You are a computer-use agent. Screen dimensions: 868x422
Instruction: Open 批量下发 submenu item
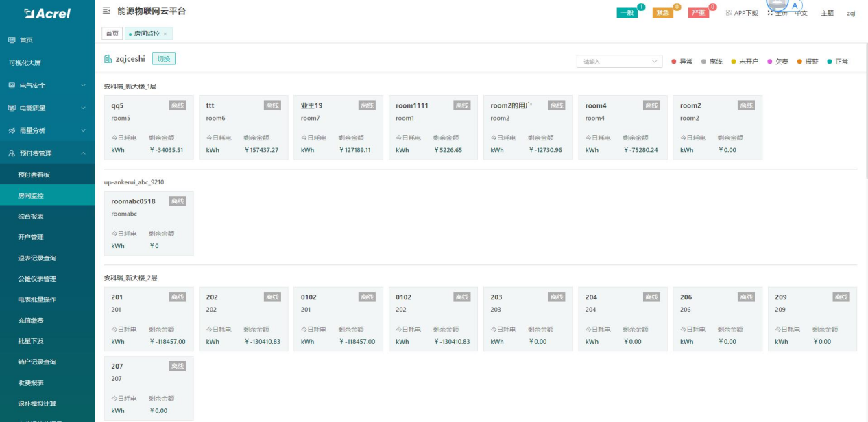click(x=47, y=341)
